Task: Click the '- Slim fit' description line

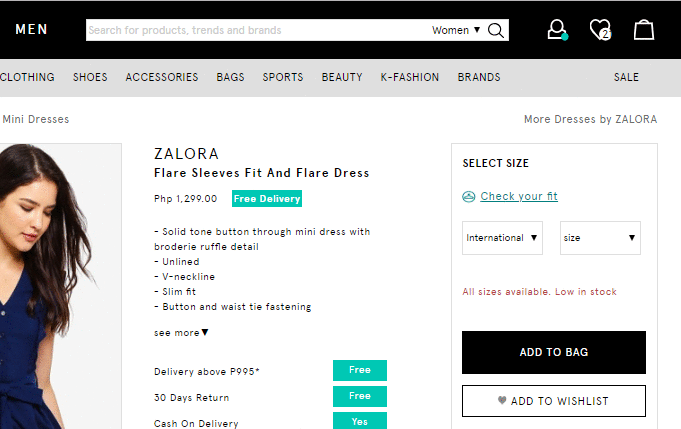Action: click(175, 292)
